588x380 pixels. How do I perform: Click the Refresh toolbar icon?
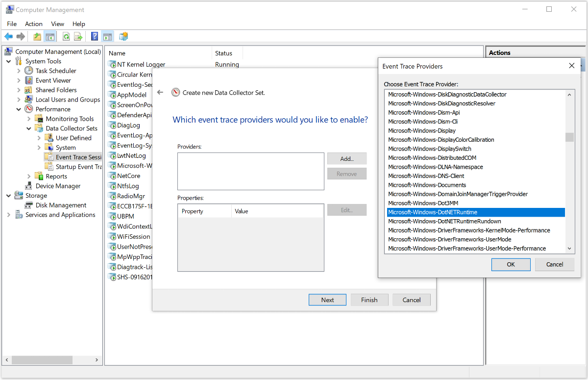click(66, 36)
